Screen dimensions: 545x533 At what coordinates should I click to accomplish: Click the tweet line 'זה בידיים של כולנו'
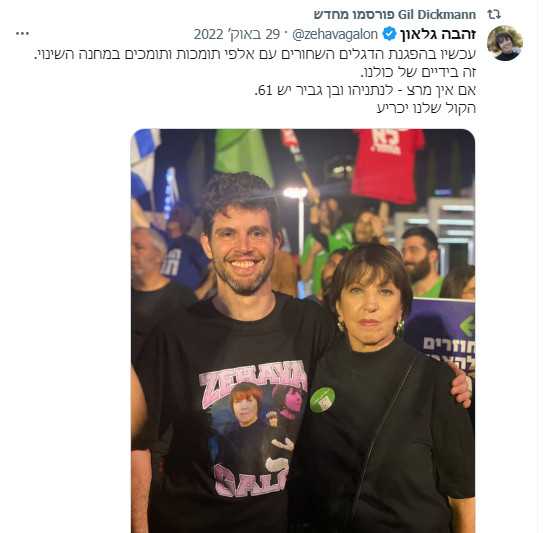pyautogui.click(x=418, y=72)
